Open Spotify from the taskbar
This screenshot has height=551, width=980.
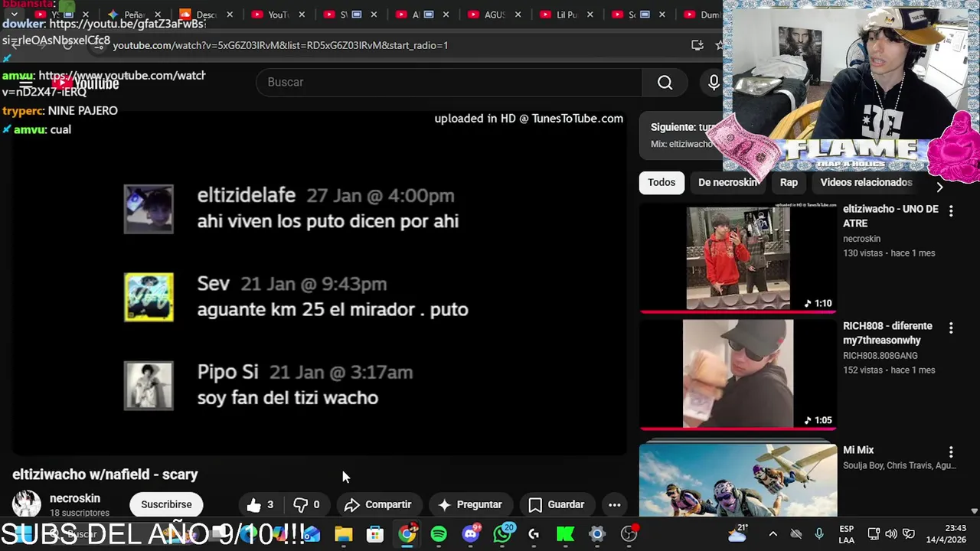point(439,534)
